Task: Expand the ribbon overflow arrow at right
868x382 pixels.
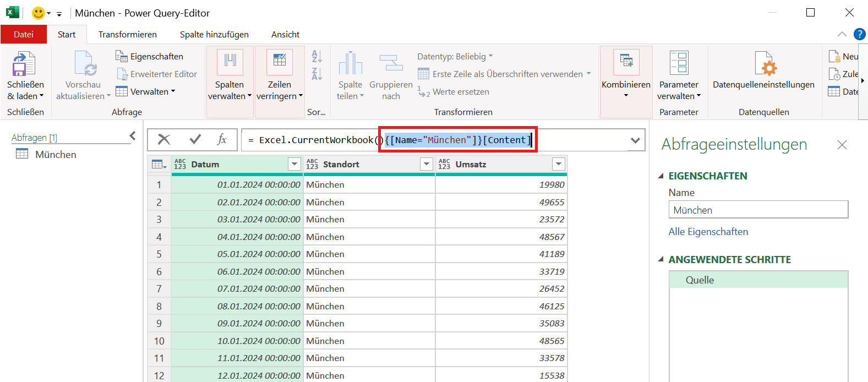Action: (x=862, y=80)
